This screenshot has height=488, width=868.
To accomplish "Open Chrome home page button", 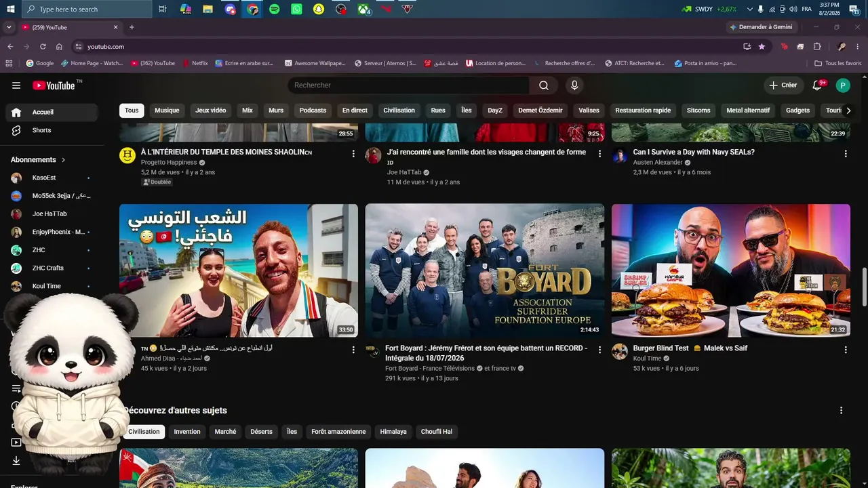I will tap(59, 47).
